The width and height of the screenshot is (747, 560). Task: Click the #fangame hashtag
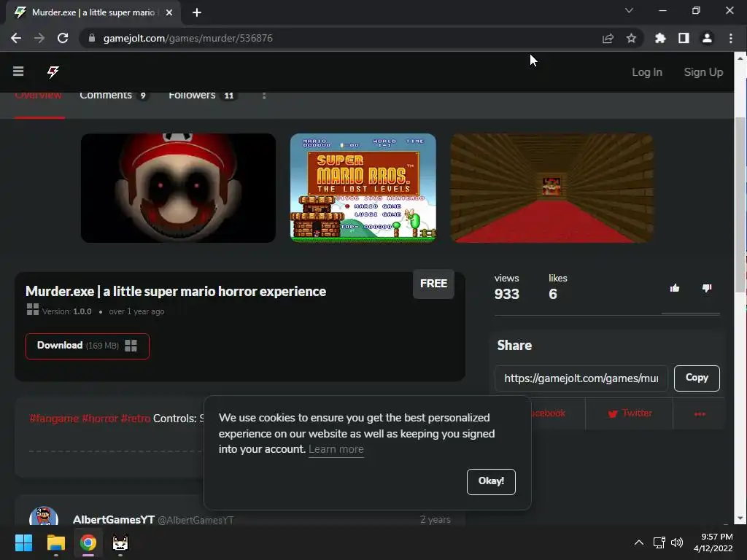pos(54,418)
